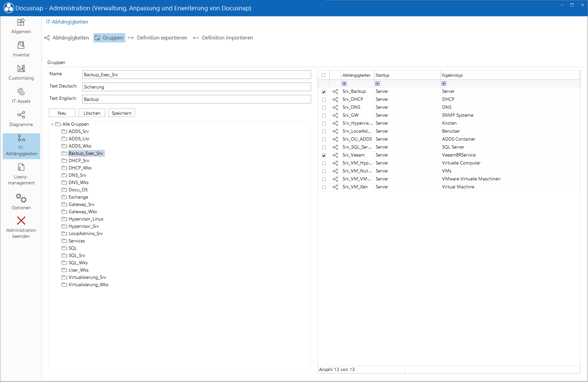Click Definition exportieren
The height and width of the screenshot is (382, 588).
(158, 38)
